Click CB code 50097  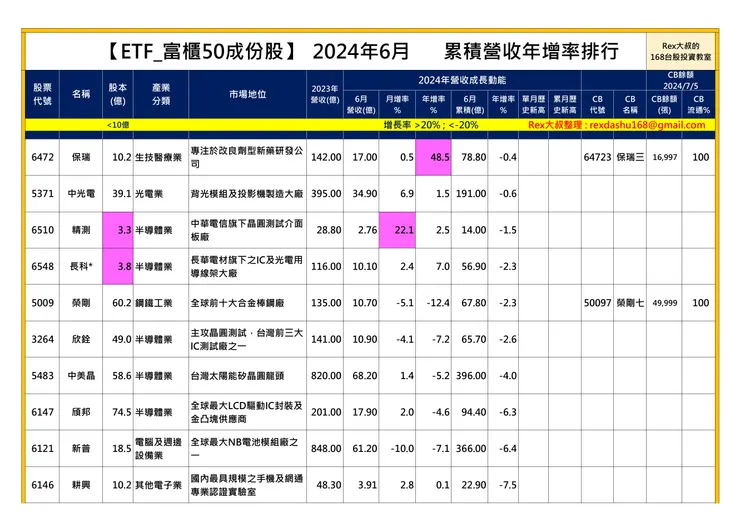[x=597, y=303]
